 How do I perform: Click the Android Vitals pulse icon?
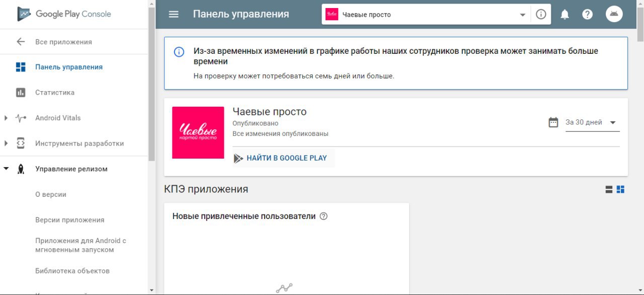(21, 118)
